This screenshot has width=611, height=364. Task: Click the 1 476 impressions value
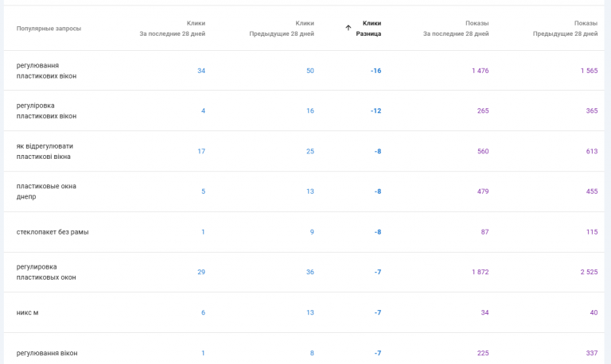[x=480, y=71]
